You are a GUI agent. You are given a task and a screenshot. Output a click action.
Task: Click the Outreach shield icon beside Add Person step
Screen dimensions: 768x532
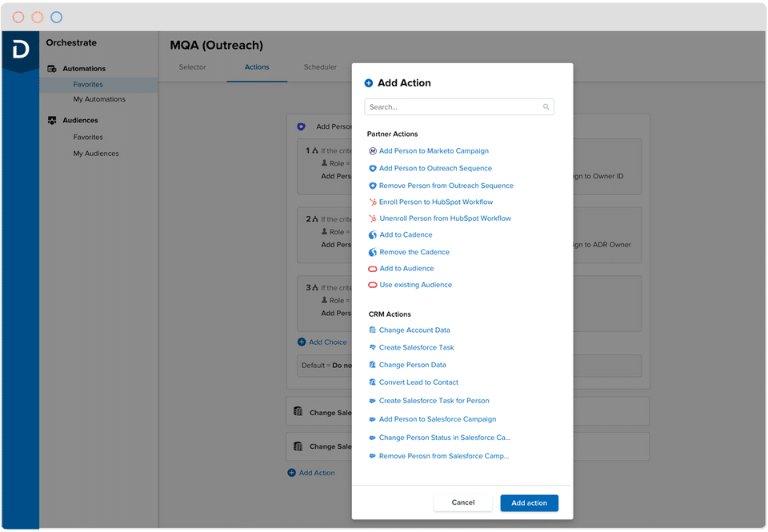(302, 126)
